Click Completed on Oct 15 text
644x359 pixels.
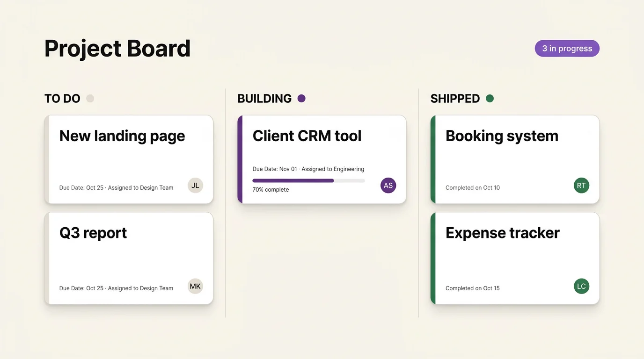click(473, 288)
